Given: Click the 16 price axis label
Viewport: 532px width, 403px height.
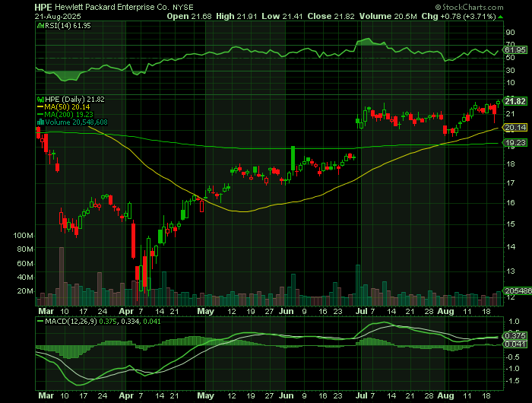Looking at the screenshot, I should click(x=510, y=203).
